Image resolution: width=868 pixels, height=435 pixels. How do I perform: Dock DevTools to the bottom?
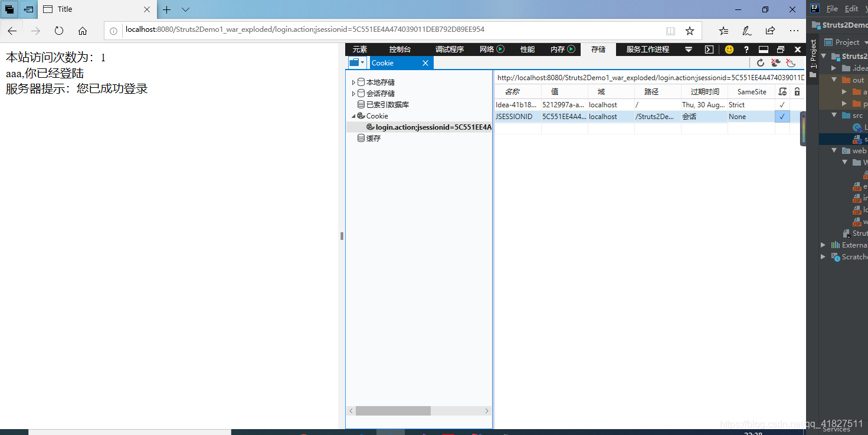coord(764,50)
